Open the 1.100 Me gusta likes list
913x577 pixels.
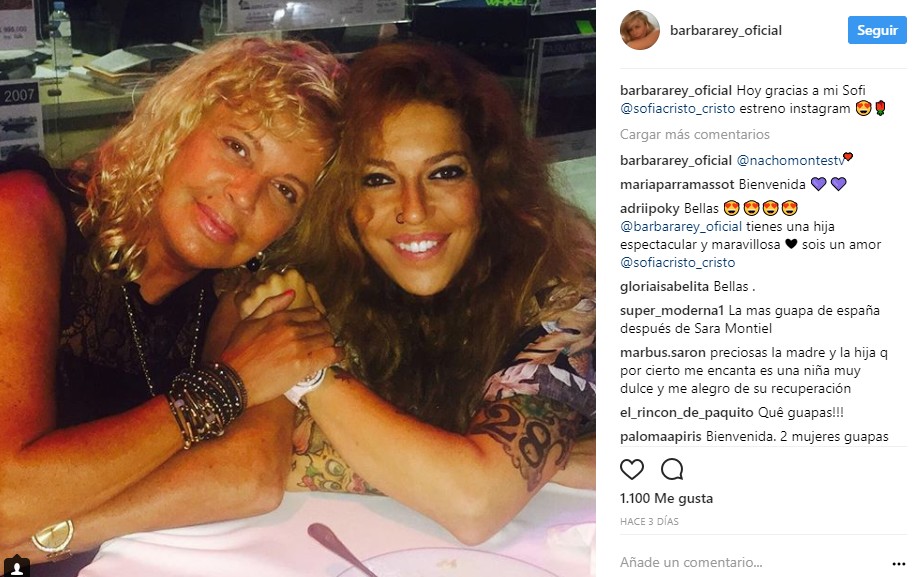pyautogui.click(x=666, y=498)
